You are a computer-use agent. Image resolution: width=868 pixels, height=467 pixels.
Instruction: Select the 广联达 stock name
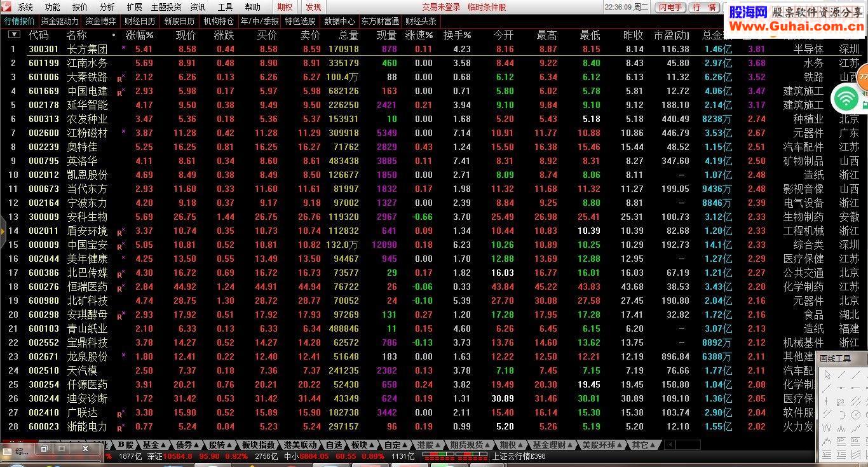coord(83,412)
